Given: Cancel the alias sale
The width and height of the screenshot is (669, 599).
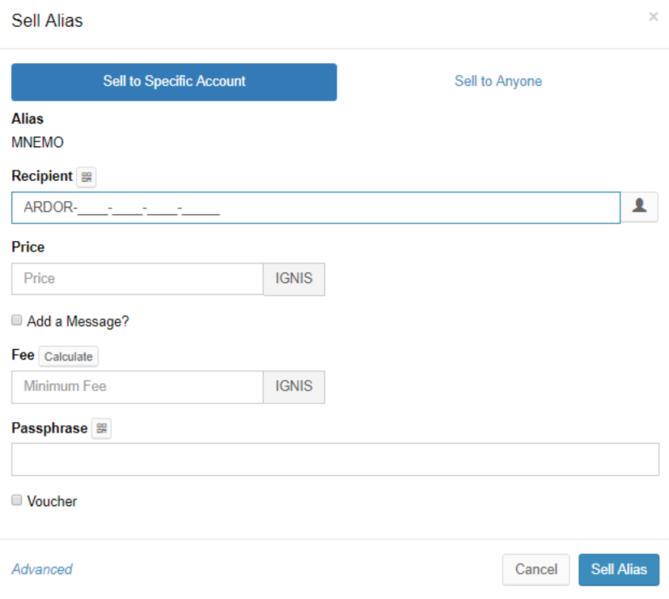Looking at the screenshot, I should pyautogui.click(x=535, y=569).
